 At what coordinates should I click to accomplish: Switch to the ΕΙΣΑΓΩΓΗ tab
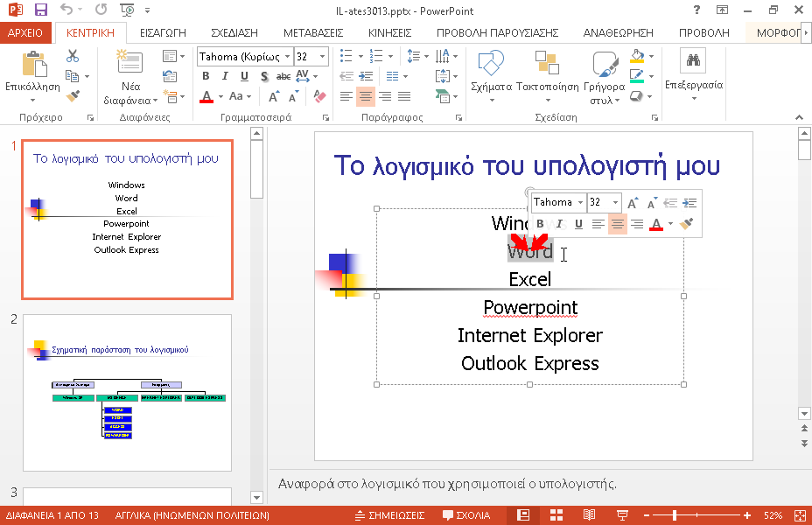163,33
